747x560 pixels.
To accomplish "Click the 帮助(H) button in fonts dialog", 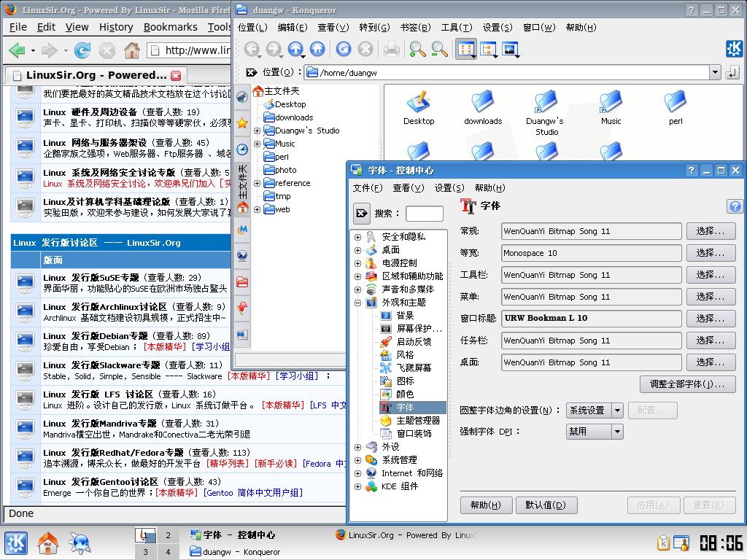I will [x=486, y=505].
